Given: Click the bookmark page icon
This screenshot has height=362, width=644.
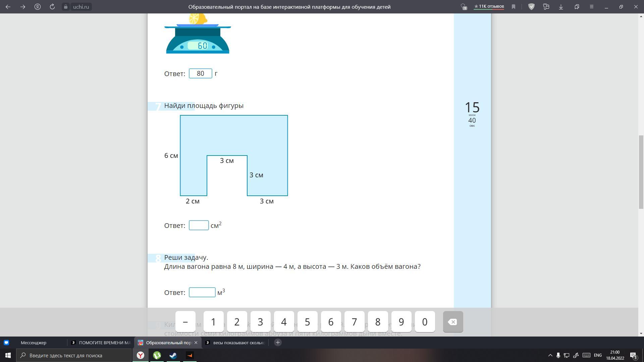Looking at the screenshot, I should click(513, 7).
